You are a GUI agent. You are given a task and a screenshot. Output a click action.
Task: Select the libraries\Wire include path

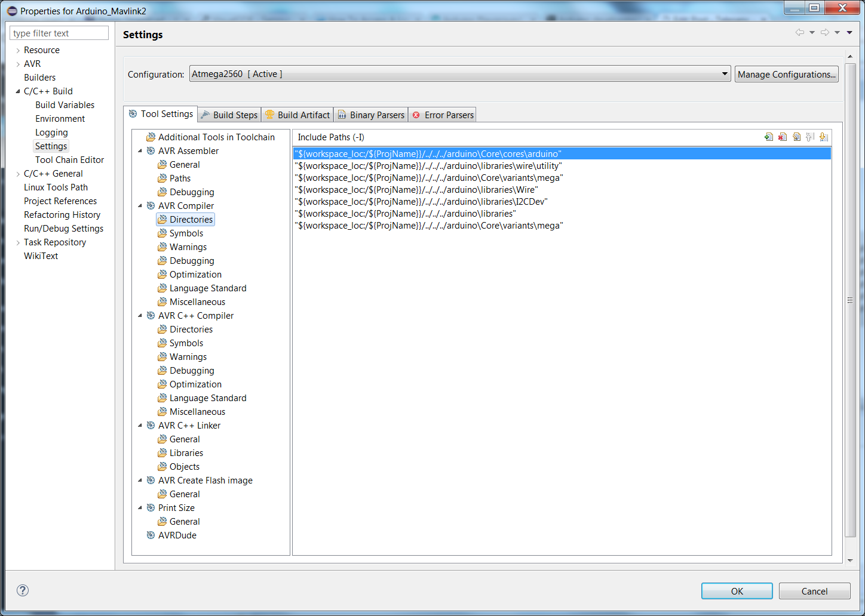(x=562, y=190)
